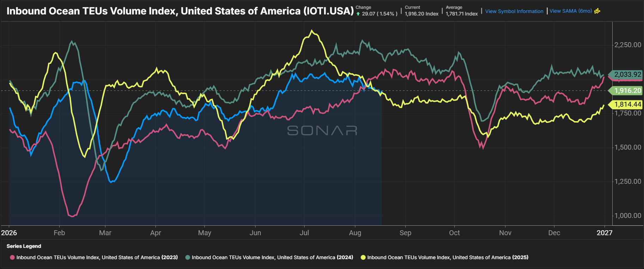Click the yellow 2025 series legend dot
The height and width of the screenshot is (269, 644).
pos(363,257)
